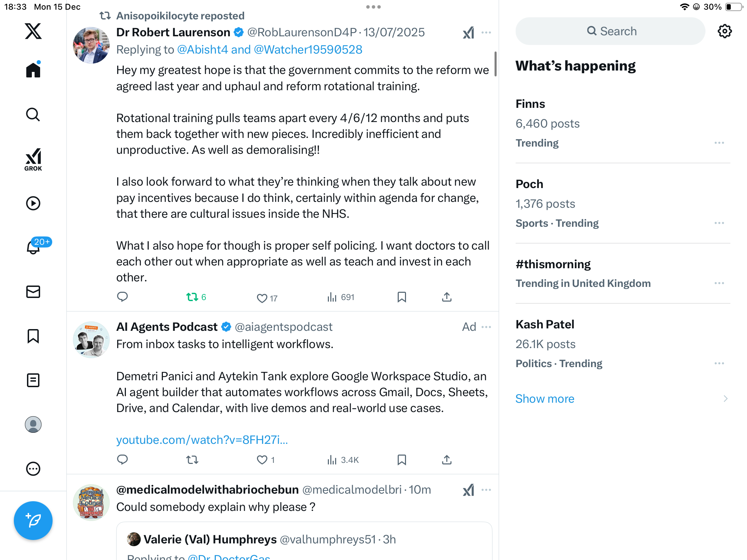Open the youtube.com watch link
Screen dimensions: 747x560
[202, 440]
